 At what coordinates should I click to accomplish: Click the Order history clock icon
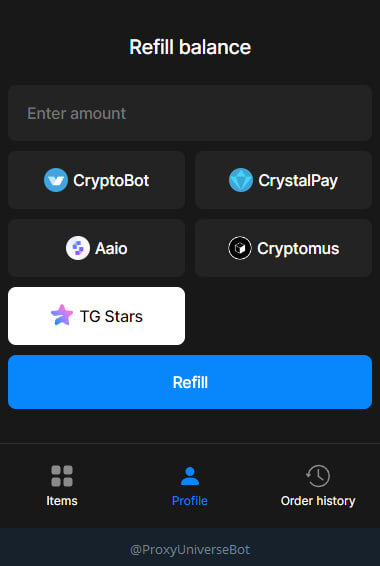pyautogui.click(x=318, y=476)
